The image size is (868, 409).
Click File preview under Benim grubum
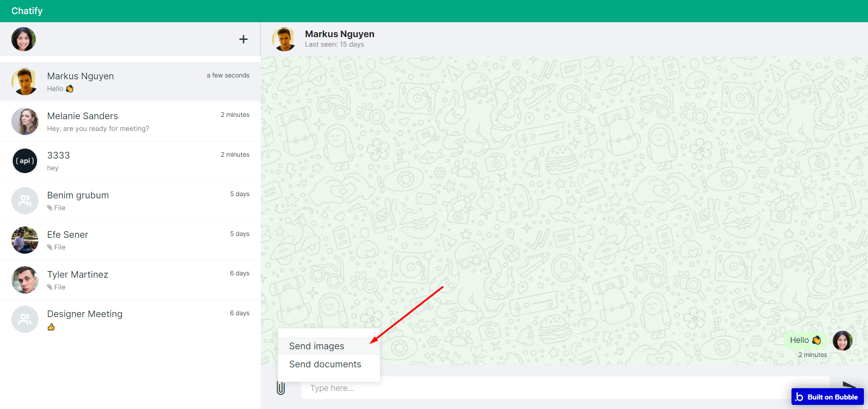coord(56,208)
